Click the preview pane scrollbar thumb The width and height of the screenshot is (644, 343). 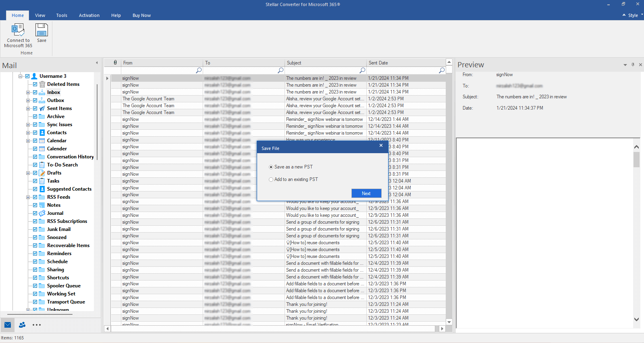[x=636, y=160]
